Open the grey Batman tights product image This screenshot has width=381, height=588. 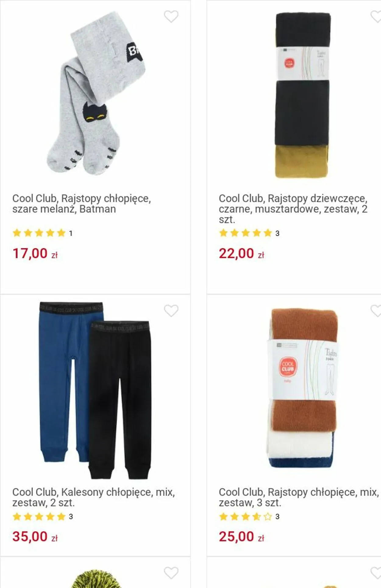pos(96,93)
